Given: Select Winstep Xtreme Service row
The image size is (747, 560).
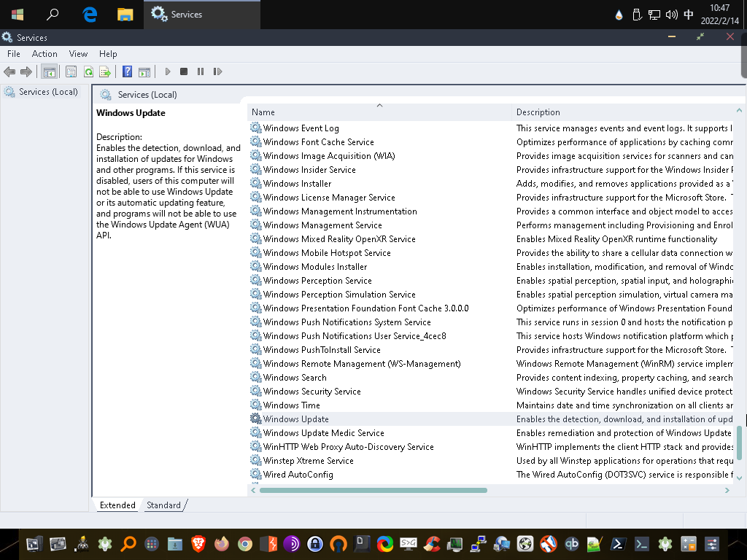Looking at the screenshot, I should [x=491, y=461].
